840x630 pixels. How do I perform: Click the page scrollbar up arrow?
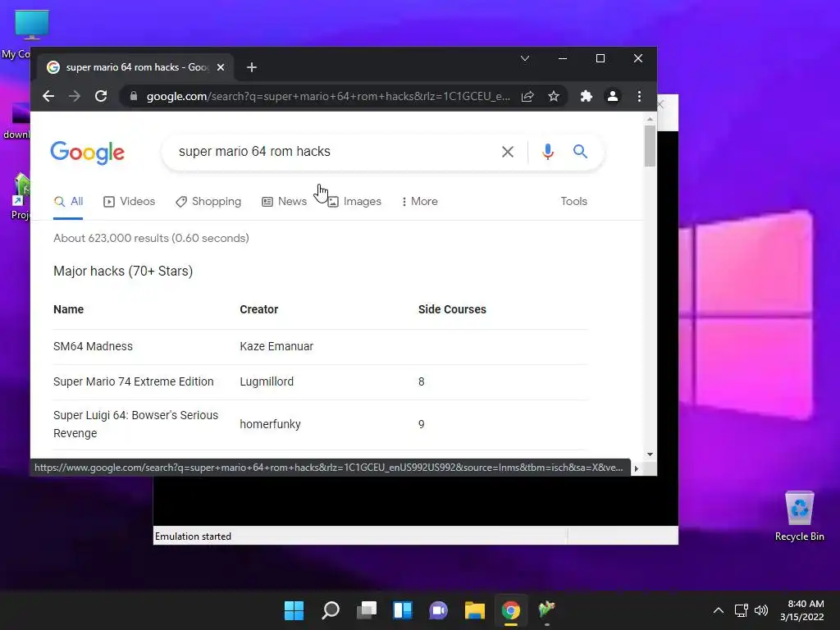coord(650,119)
